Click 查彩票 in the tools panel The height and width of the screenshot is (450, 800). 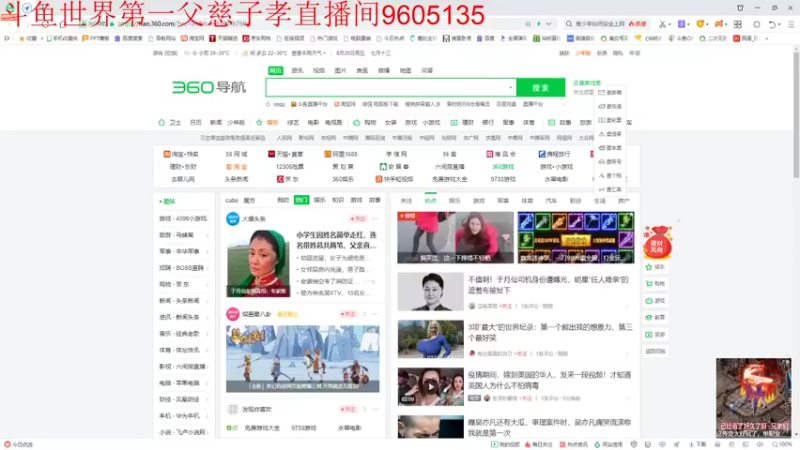coord(610,120)
